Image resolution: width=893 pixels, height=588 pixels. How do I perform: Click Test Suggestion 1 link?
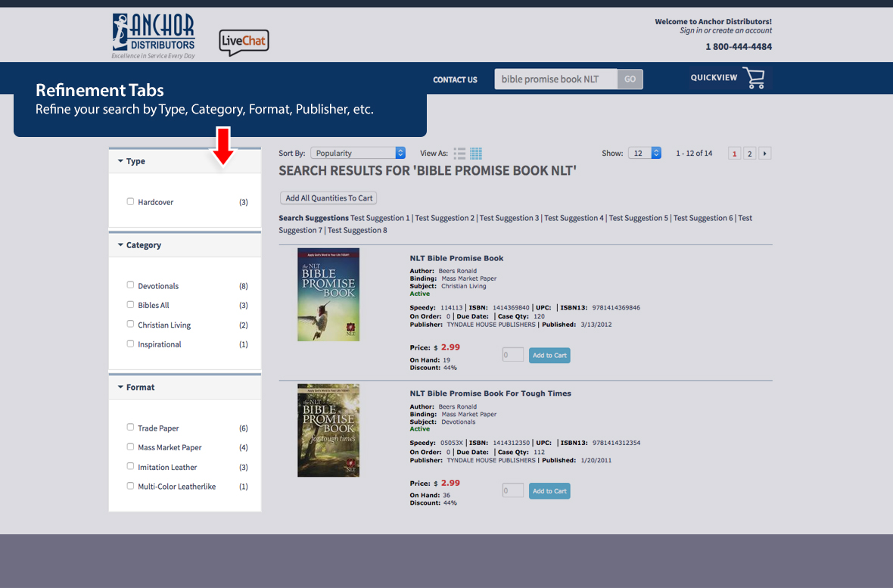click(x=380, y=218)
